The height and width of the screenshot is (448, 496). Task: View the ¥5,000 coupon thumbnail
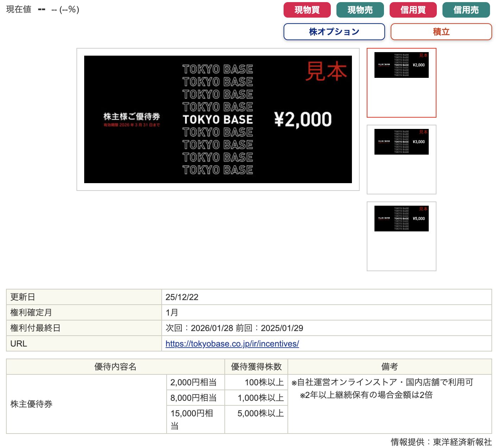coord(401,219)
